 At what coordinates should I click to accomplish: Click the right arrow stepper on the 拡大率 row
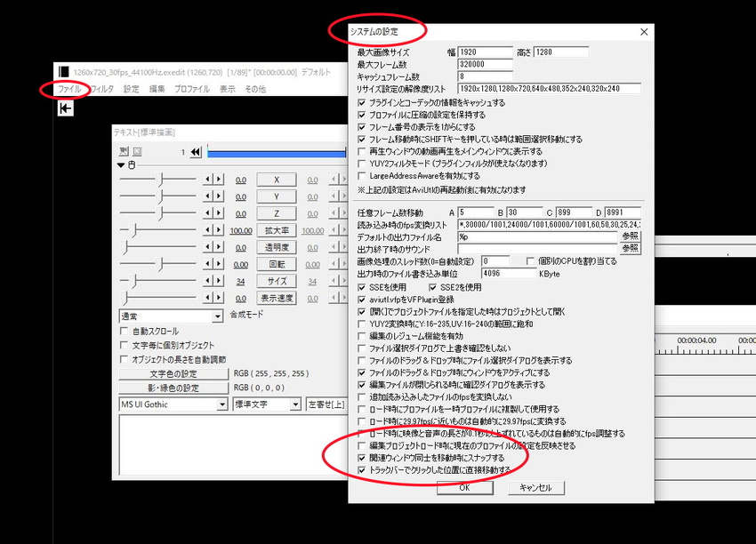tap(219, 230)
